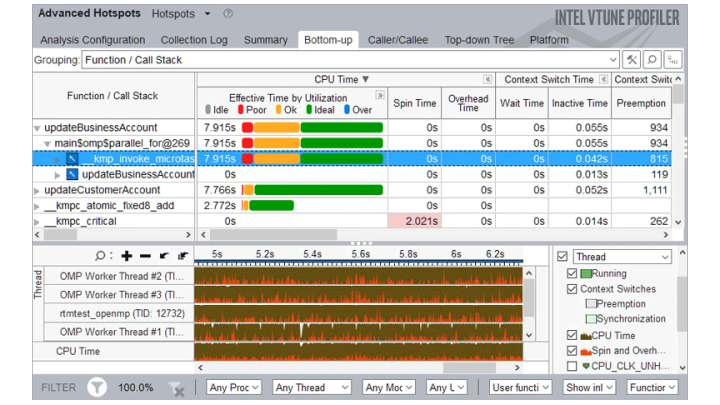
Task: Enable the CPU_CLK_UNH checkbox
Action: click(572, 366)
